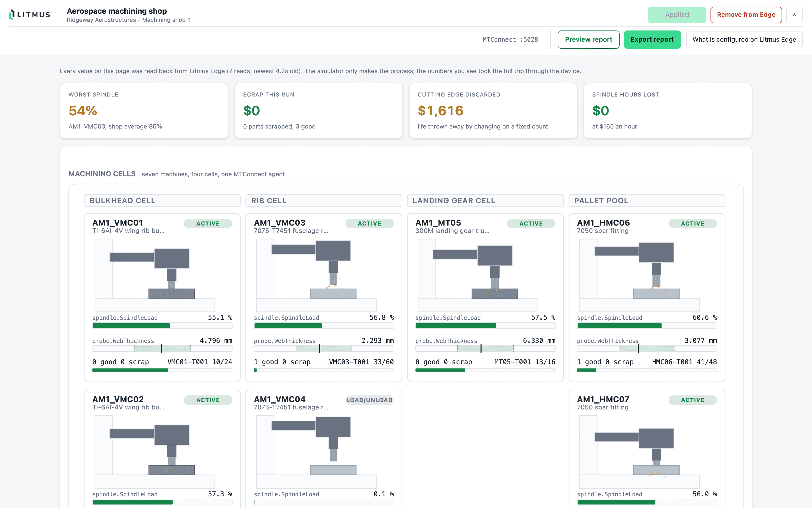Toggle the dark mode moon icon

coord(794,15)
